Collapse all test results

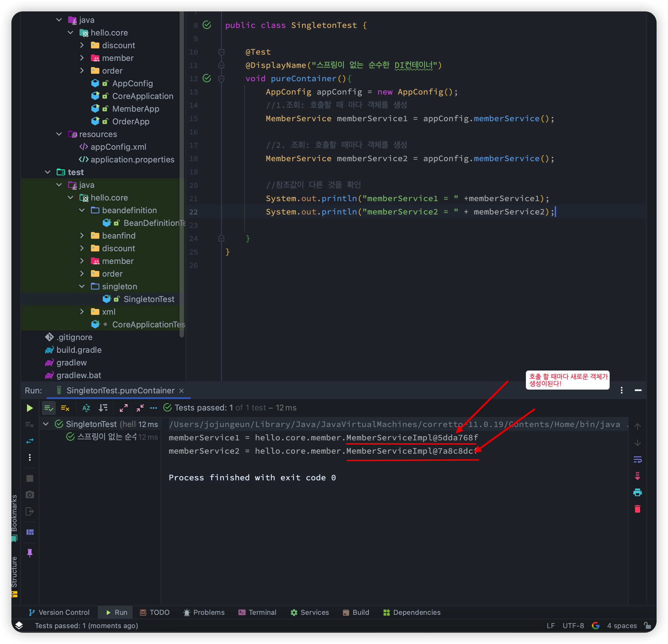[x=140, y=408]
